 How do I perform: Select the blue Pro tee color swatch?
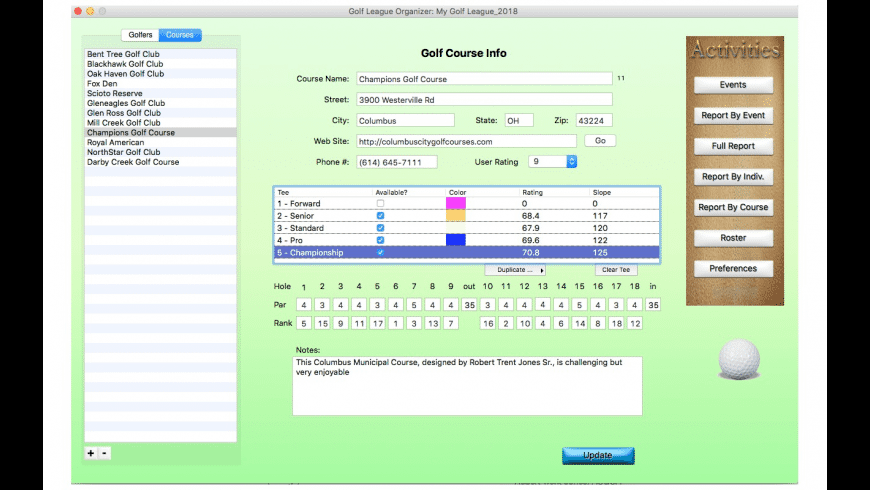(456, 240)
